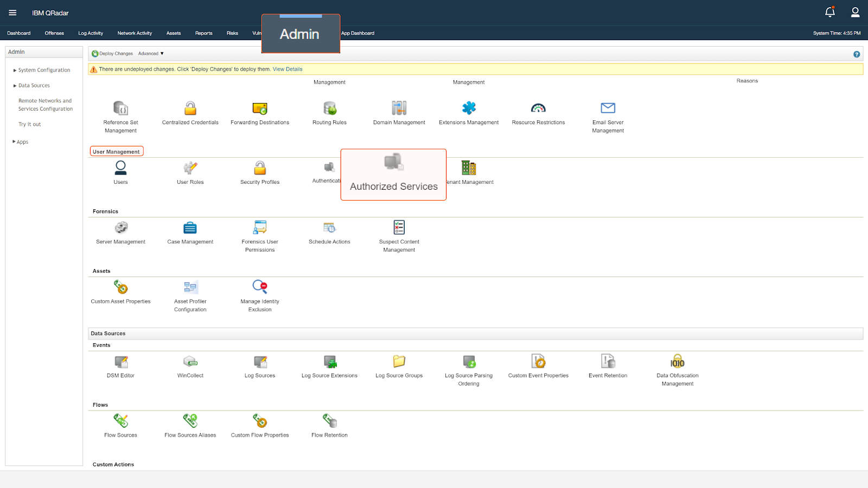
Task: Open the Log Source Groups folder icon
Action: click(x=399, y=362)
